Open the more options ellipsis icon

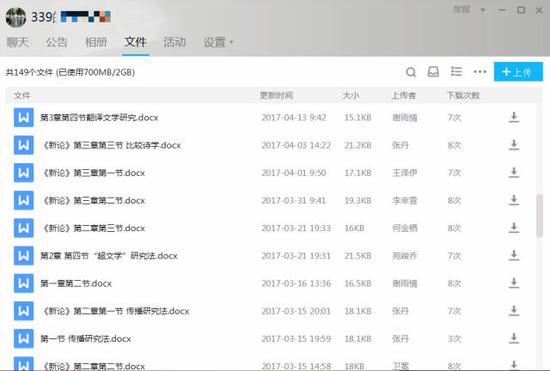(479, 72)
